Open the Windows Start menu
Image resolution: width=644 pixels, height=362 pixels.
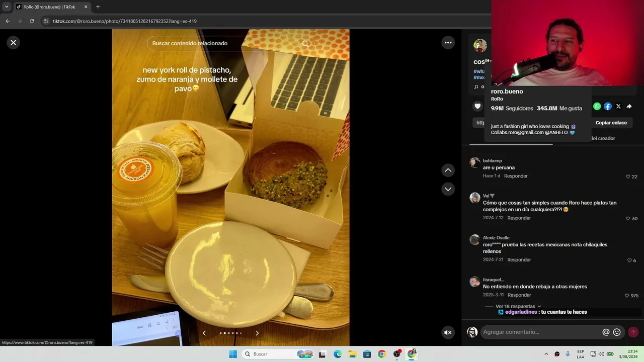tap(233, 354)
